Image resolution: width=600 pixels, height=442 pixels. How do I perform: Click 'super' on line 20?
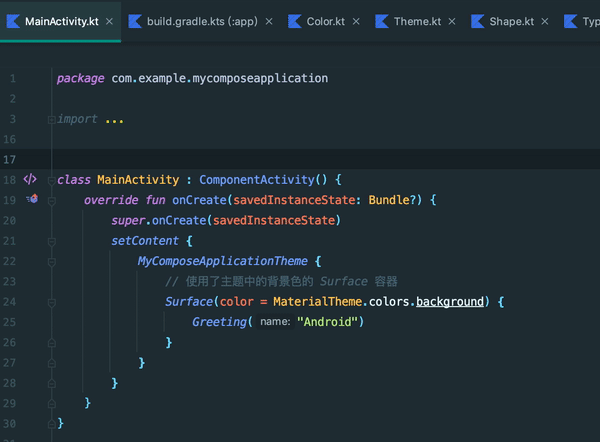[x=128, y=220]
